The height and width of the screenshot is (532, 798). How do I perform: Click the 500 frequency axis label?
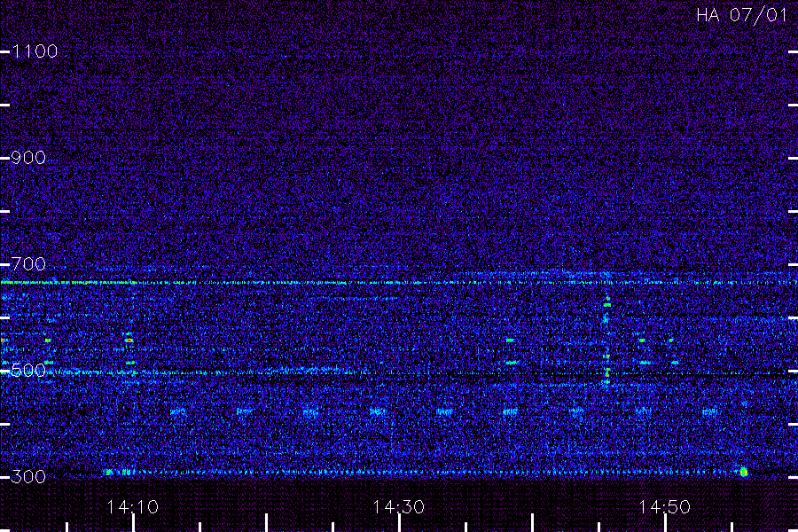(x=28, y=371)
